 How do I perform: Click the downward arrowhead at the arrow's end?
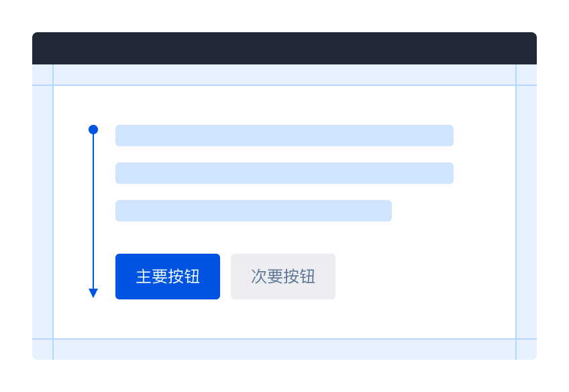[93, 293]
